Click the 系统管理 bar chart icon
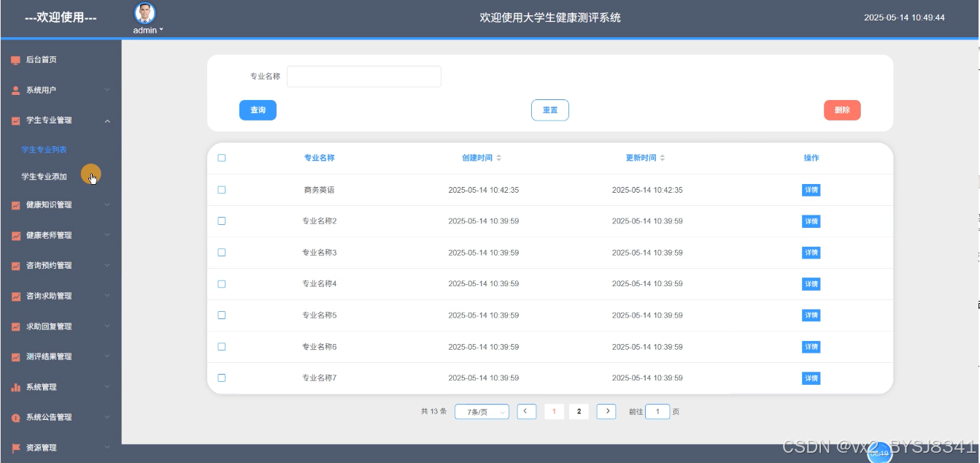This screenshot has height=463, width=980. click(x=15, y=387)
